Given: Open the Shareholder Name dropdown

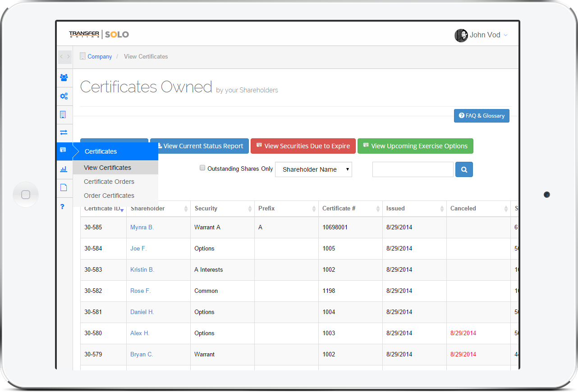Looking at the screenshot, I should pyautogui.click(x=313, y=169).
